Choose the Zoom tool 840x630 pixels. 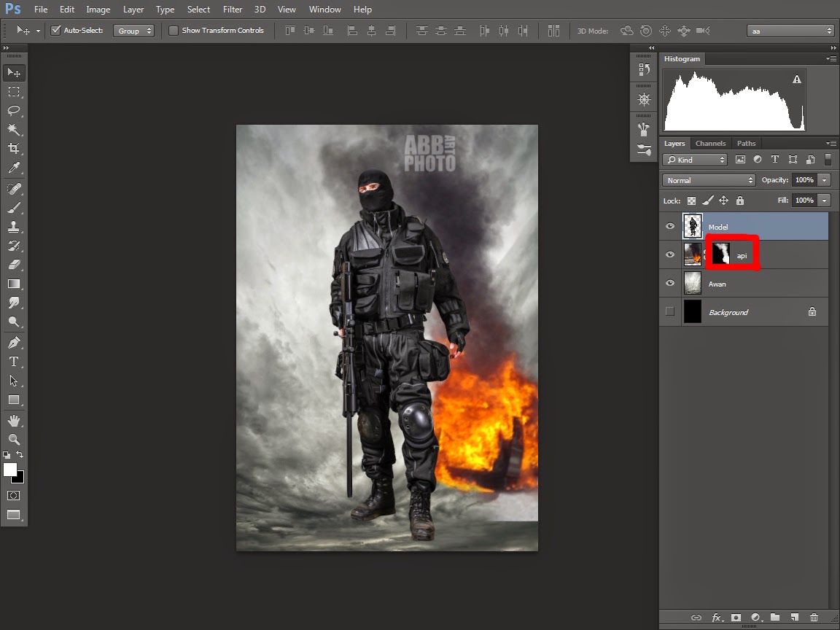(13, 439)
